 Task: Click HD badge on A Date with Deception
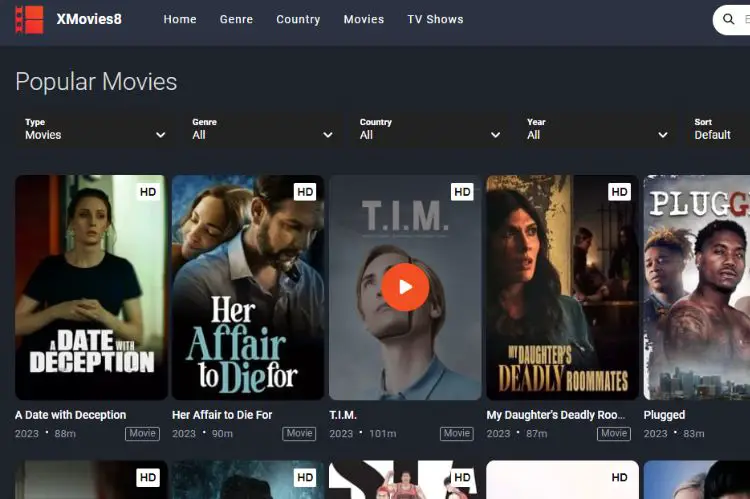click(148, 192)
